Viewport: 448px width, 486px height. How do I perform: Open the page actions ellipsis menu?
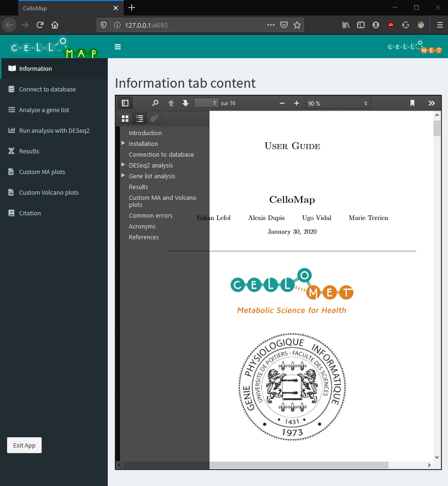270,25
